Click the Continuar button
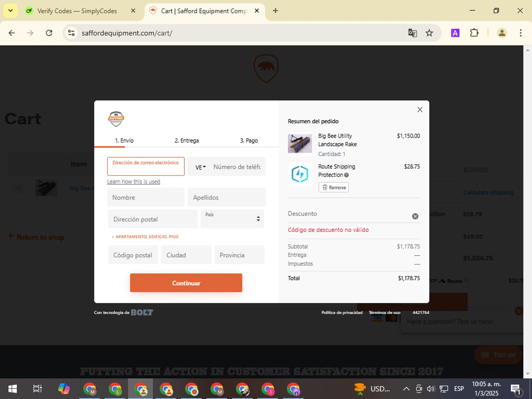Image resolution: width=532 pixels, height=399 pixels. click(186, 283)
